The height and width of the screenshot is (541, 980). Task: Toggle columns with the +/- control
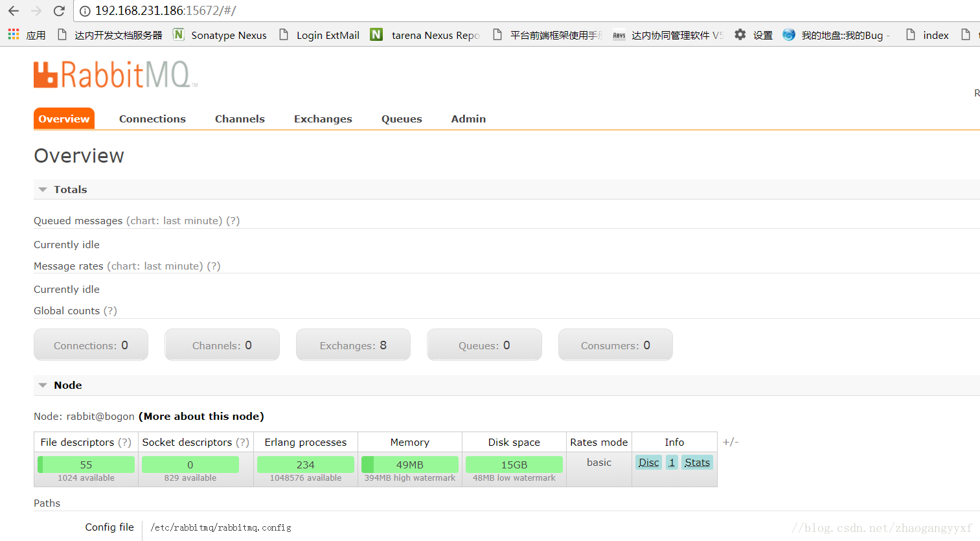click(731, 442)
